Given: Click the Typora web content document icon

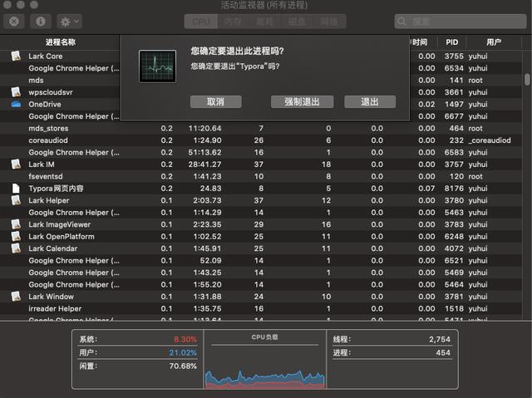Looking at the screenshot, I should [x=16, y=188].
